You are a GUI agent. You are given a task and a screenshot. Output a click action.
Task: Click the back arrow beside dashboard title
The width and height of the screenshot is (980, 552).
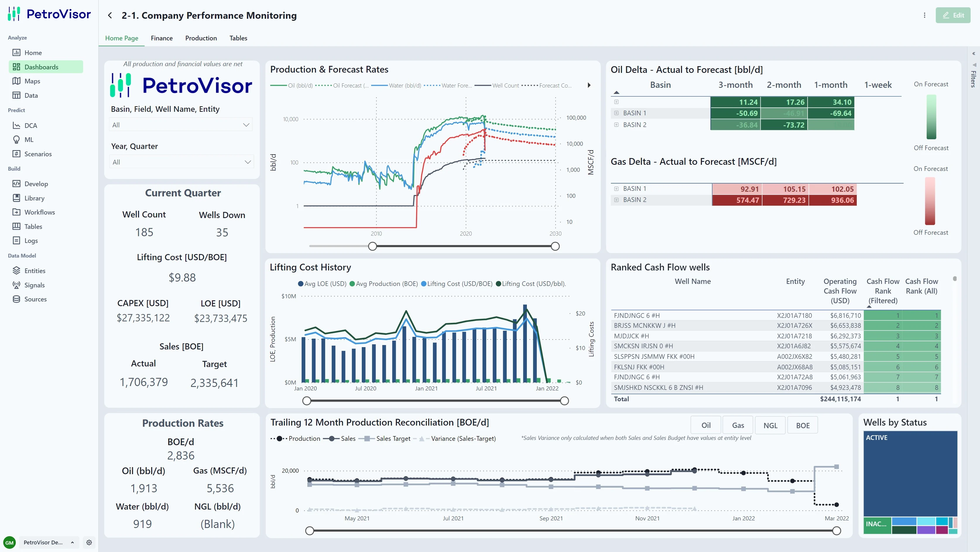[x=110, y=15]
